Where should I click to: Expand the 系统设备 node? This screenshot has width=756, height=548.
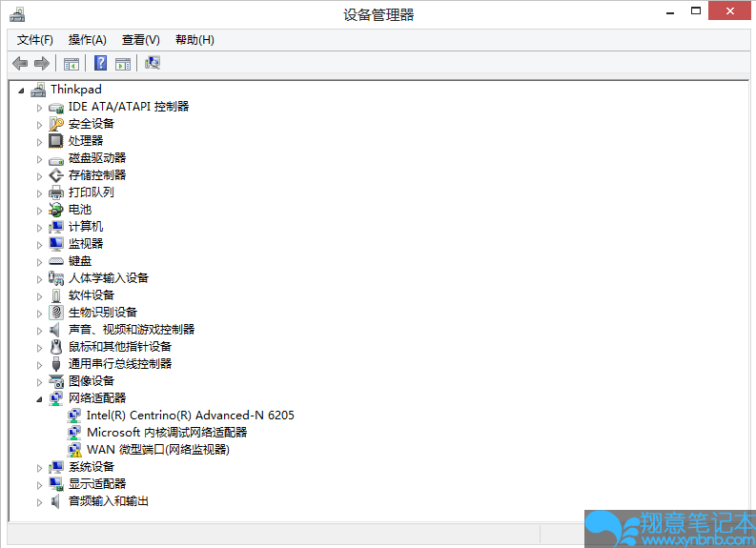pos(39,468)
